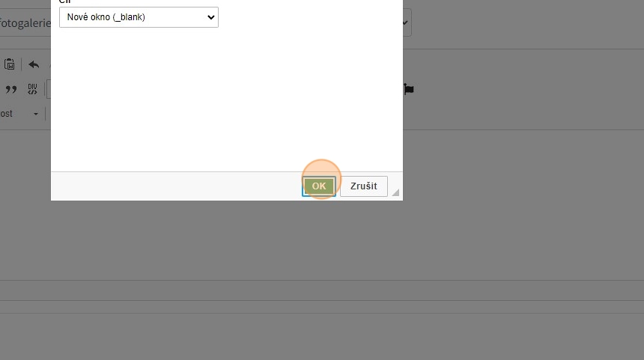The image size is (644, 360).
Task: Click the arrow of the Nové okno select
Action: click(210, 17)
